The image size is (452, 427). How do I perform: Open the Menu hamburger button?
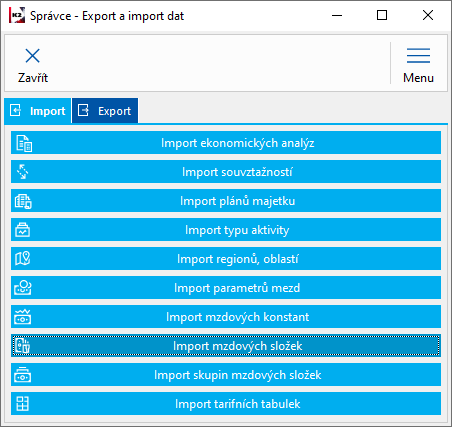[418, 65]
